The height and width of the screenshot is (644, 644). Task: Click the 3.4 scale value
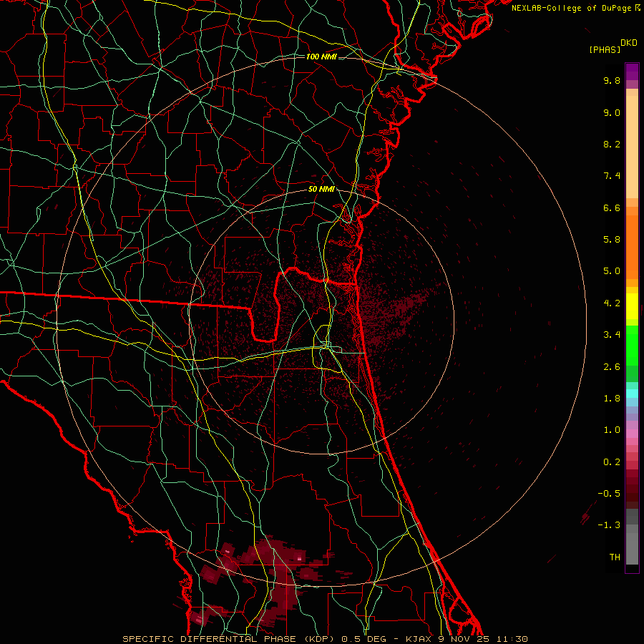tap(612, 335)
